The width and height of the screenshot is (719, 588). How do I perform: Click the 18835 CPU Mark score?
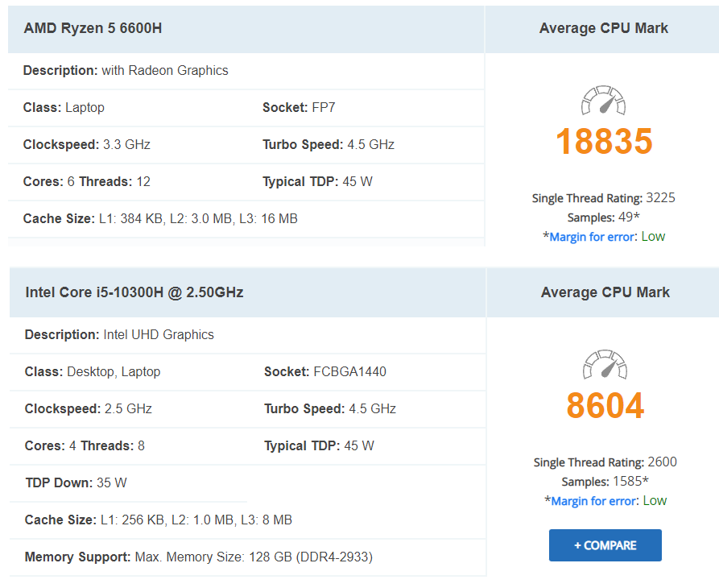604,142
